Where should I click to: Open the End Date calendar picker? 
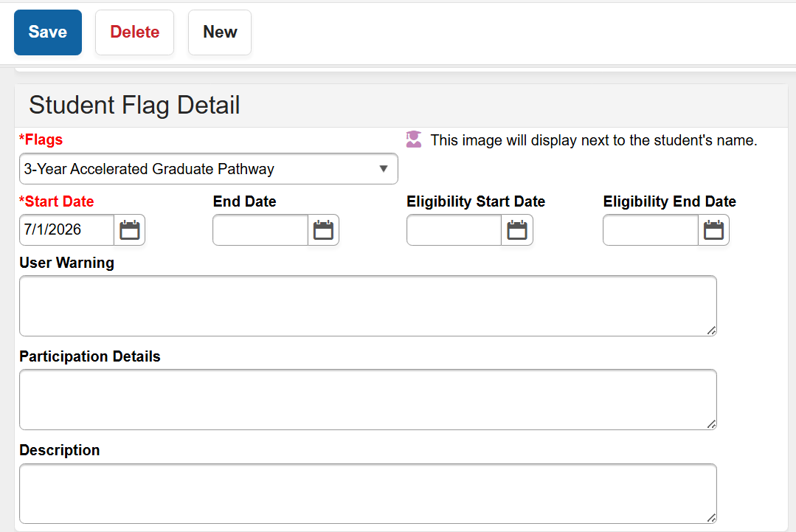pyautogui.click(x=323, y=230)
